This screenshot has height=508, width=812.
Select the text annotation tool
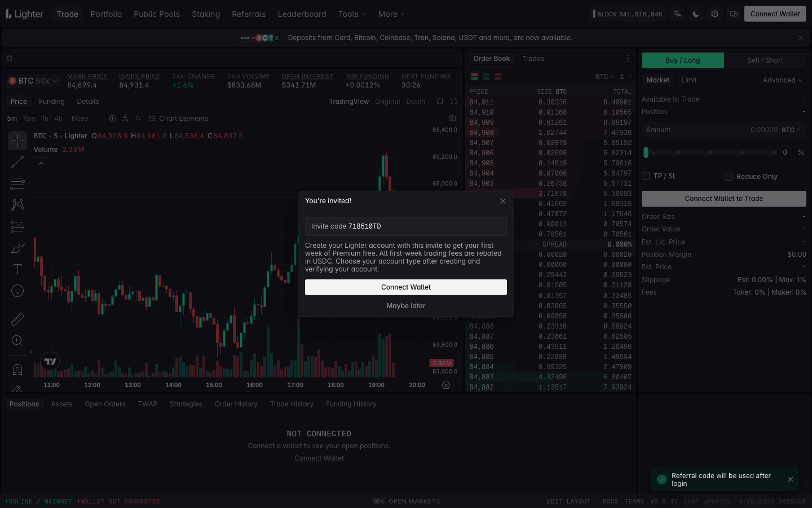pyautogui.click(x=17, y=269)
